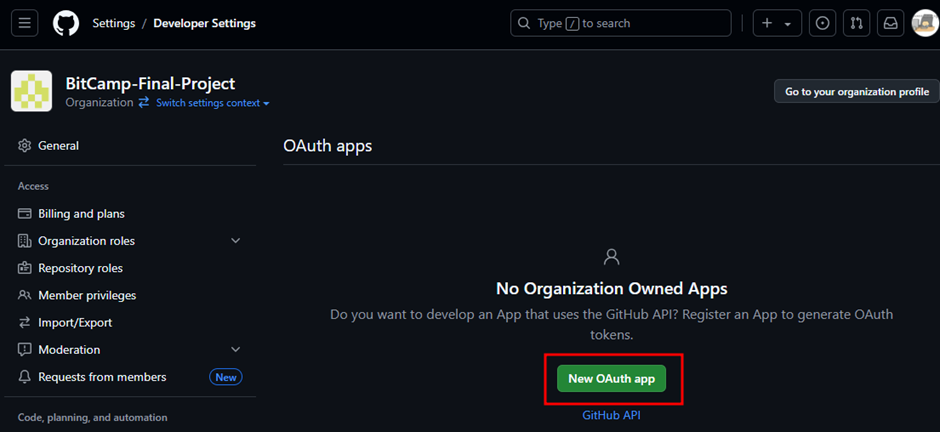Click the search field 'Type / to search'
The height and width of the screenshot is (432, 940).
[620, 23]
